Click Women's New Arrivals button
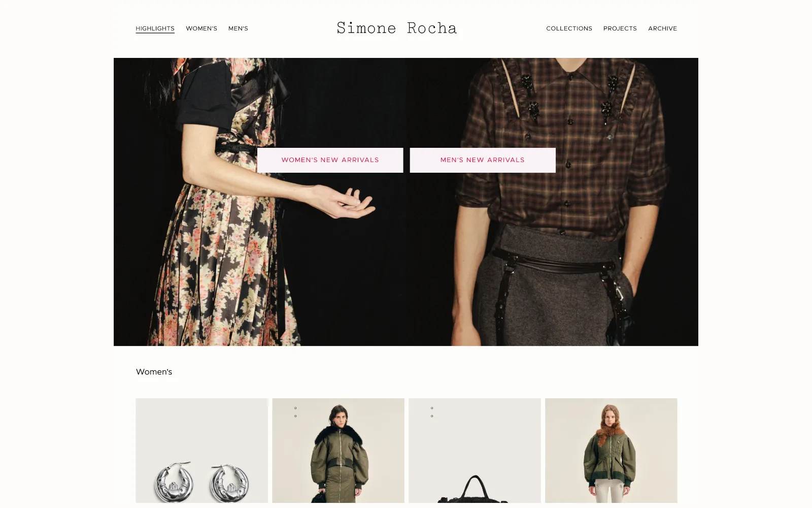 tap(330, 160)
